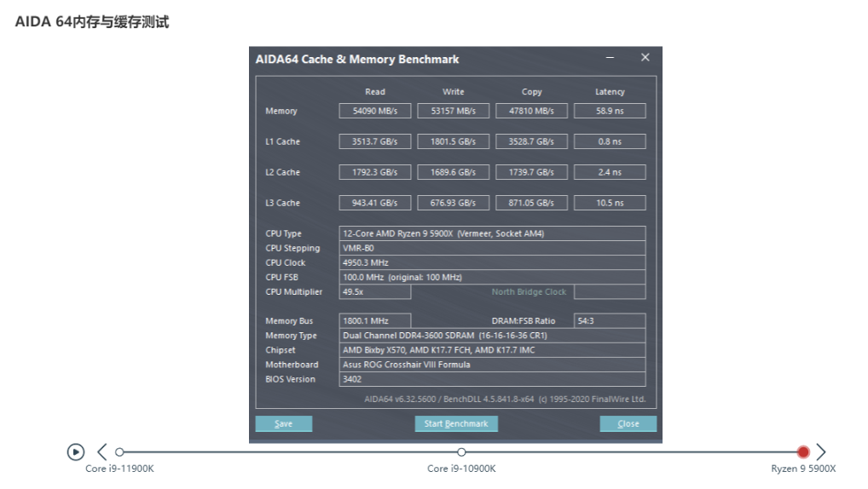Click the AIDA64 Cache & Memory Benchmark title
This screenshot has height=489, width=868.
357,59
